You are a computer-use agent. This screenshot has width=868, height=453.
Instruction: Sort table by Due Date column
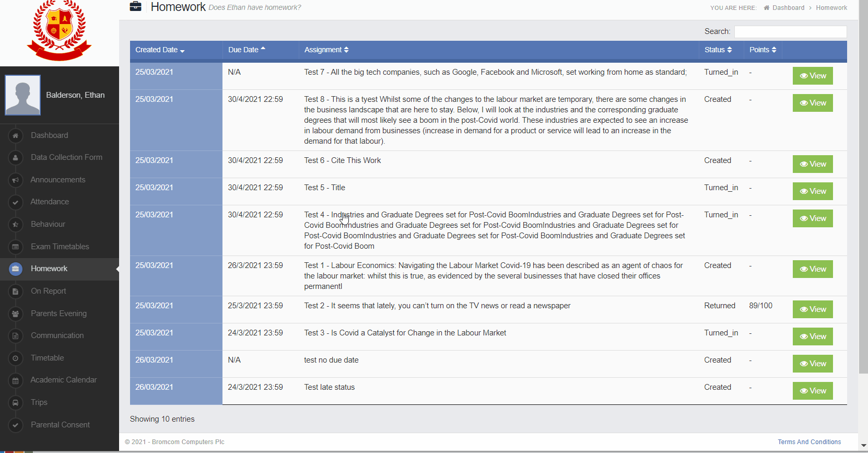[x=247, y=50]
